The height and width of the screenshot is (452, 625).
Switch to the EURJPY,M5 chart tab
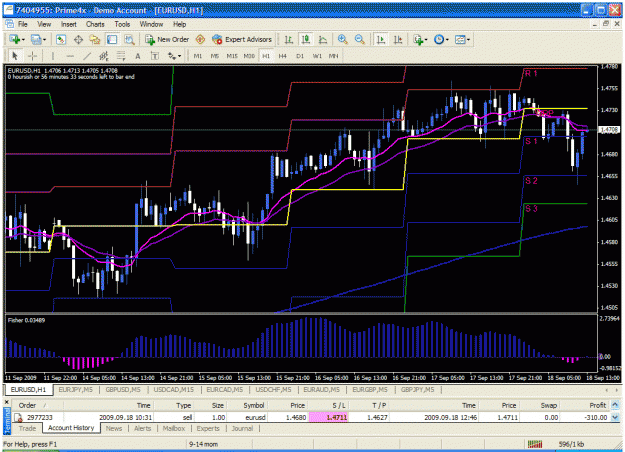[x=76, y=389]
